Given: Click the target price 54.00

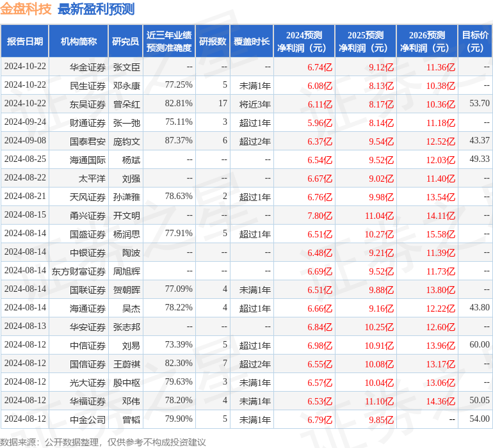Looking at the screenshot, I should (x=480, y=419).
